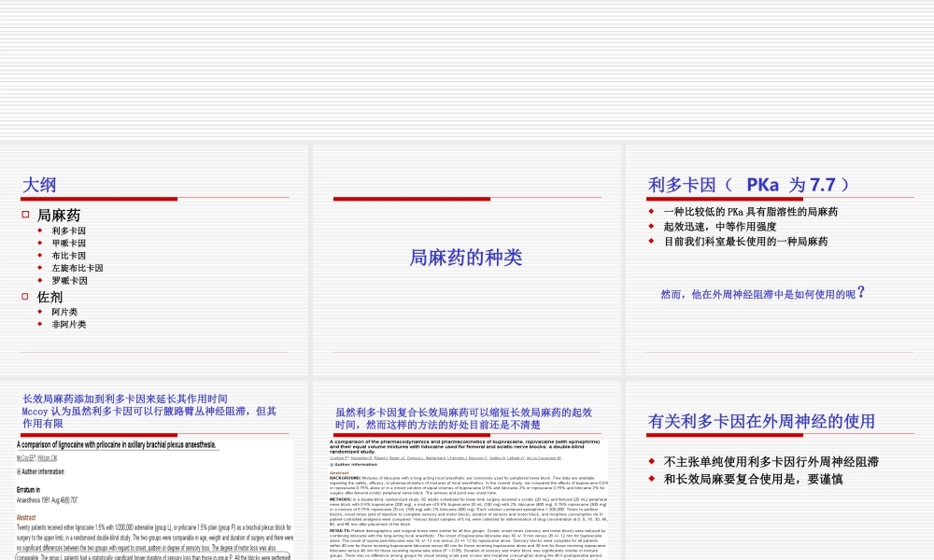The height and width of the screenshot is (560, 934).
Task: Click the plus icon before Author information
Action: point(19,470)
